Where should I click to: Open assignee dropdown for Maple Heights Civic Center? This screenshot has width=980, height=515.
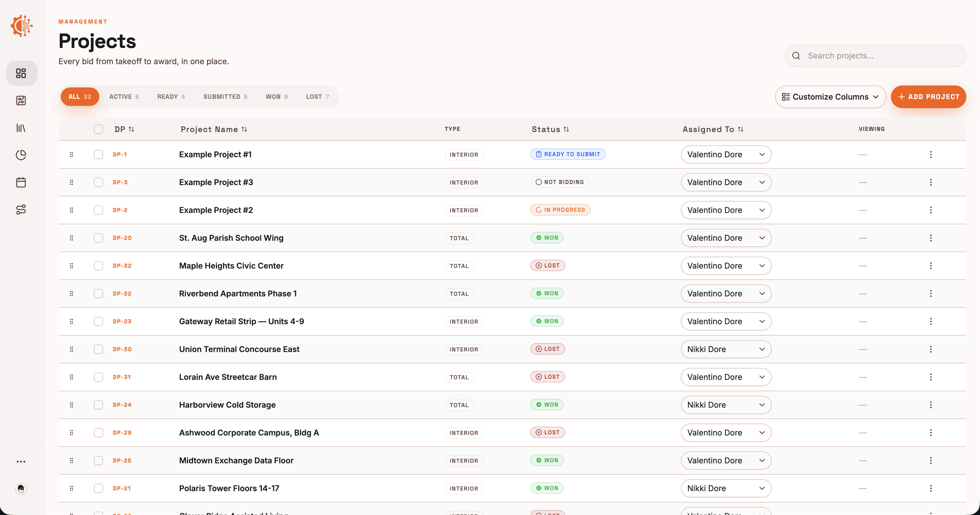click(x=726, y=266)
